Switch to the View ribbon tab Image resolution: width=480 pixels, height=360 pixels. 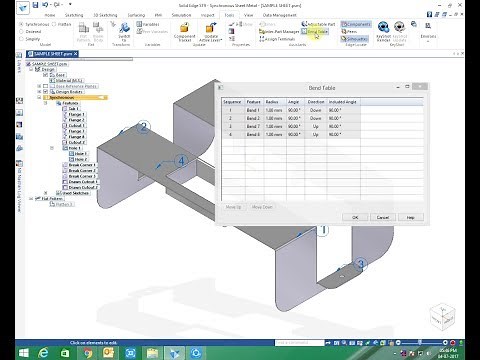pyautogui.click(x=248, y=15)
